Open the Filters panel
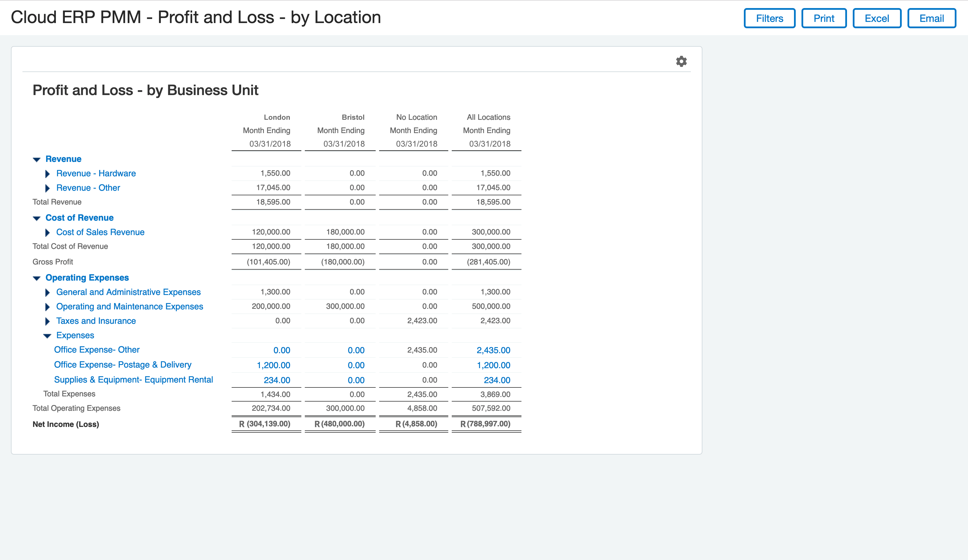Viewport: 968px width, 560px height. [770, 18]
